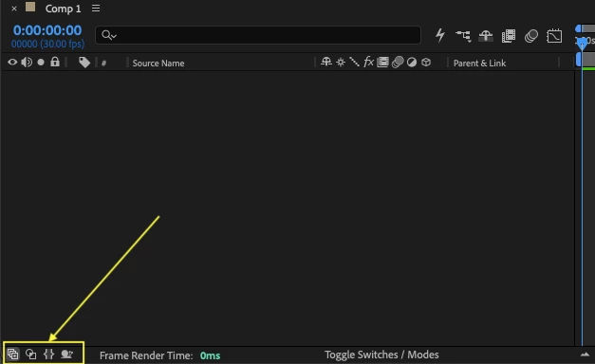Expand or collapse the Render Time pane
The width and height of the screenshot is (595, 364).
point(66,355)
